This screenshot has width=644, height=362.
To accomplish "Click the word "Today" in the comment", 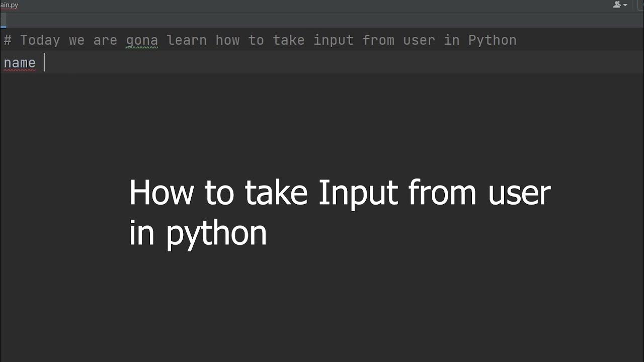I will point(40,40).
